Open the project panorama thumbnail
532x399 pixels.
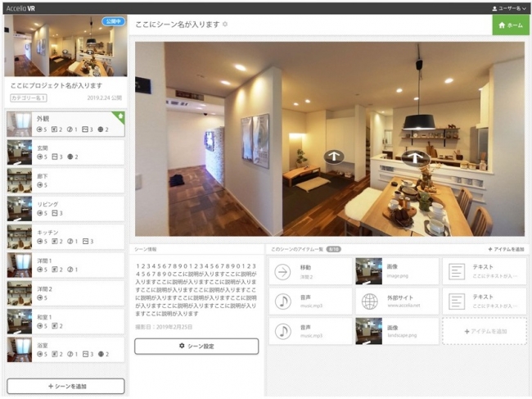pos(65,46)
